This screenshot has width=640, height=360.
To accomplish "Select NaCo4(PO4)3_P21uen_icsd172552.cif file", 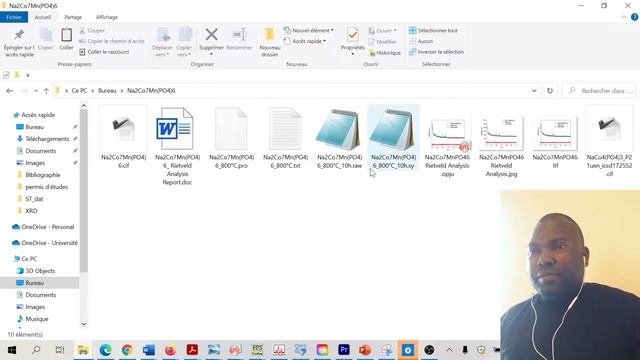I will point(609,142).
